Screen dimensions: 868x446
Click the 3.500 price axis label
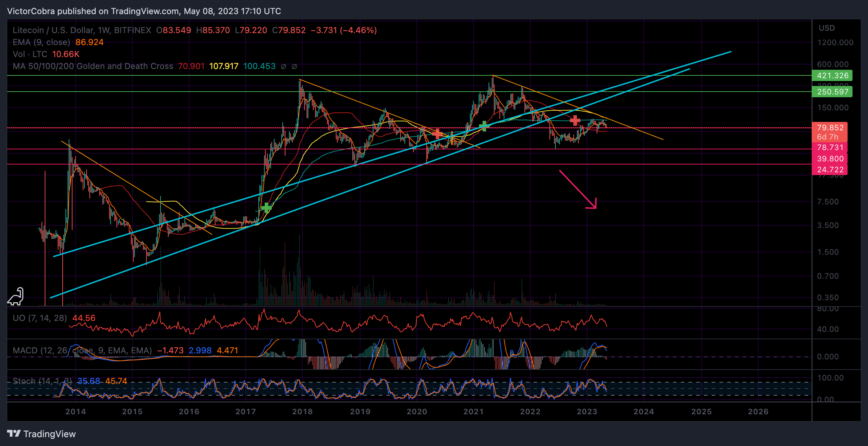[828, 225]
